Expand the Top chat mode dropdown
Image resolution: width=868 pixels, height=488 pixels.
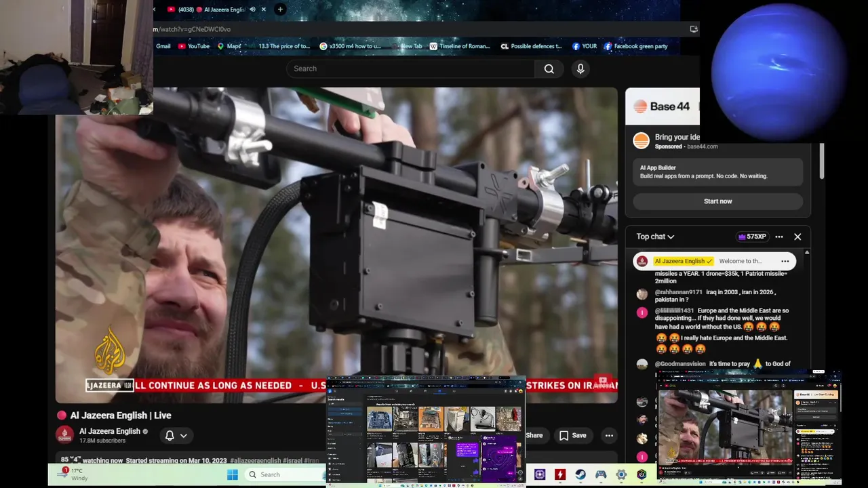655,237
